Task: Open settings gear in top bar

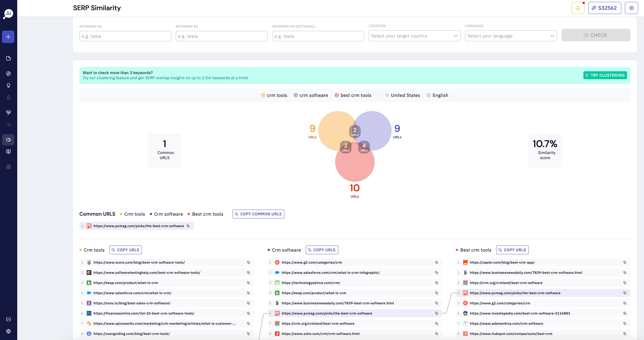Action: [631, 8]
